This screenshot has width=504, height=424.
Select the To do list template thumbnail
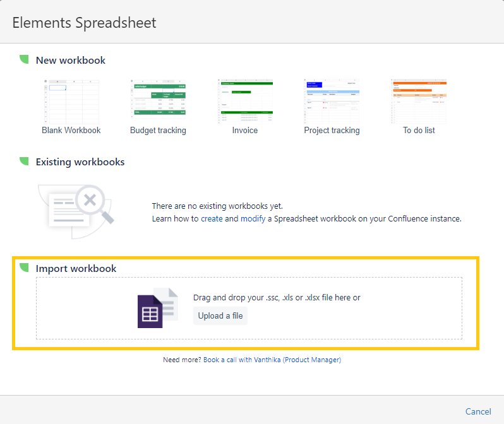click(419, 101)
